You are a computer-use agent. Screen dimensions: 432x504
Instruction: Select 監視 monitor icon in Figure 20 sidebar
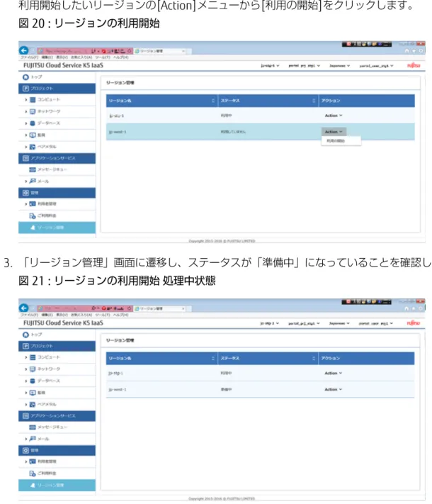(33, 135)
